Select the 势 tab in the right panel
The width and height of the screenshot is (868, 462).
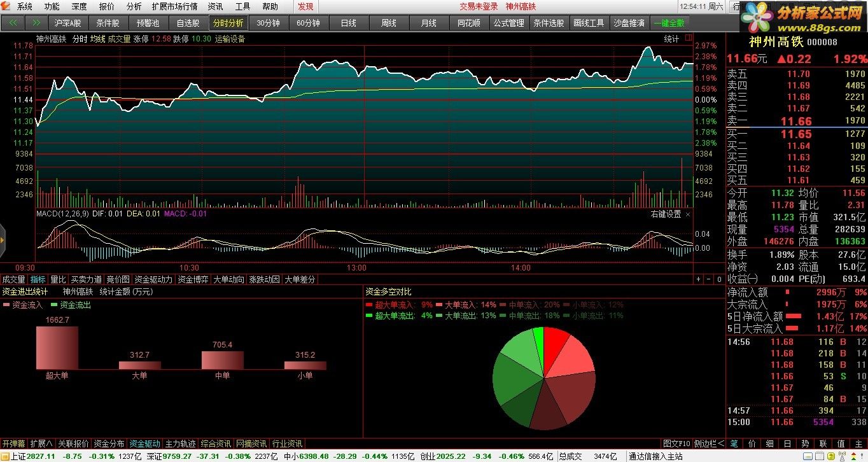coord(805,444)
